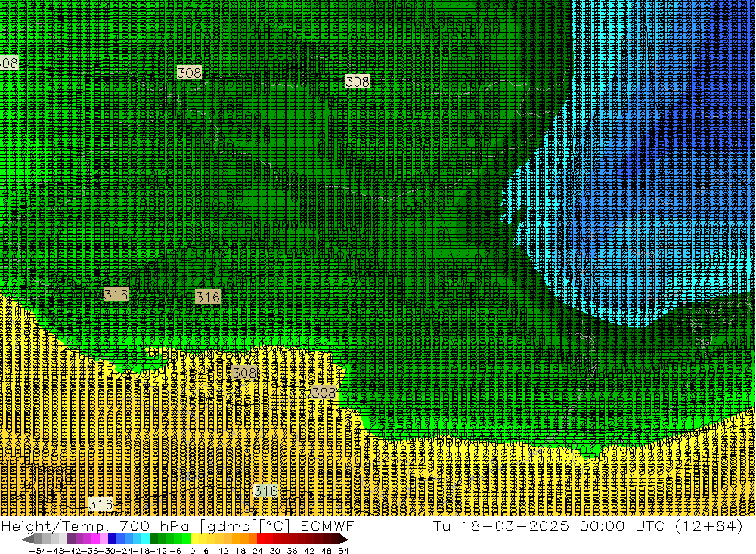Click the grey left arrow of color bar
The height and width of the screenshot is (554, 756).
pos(27,539)
